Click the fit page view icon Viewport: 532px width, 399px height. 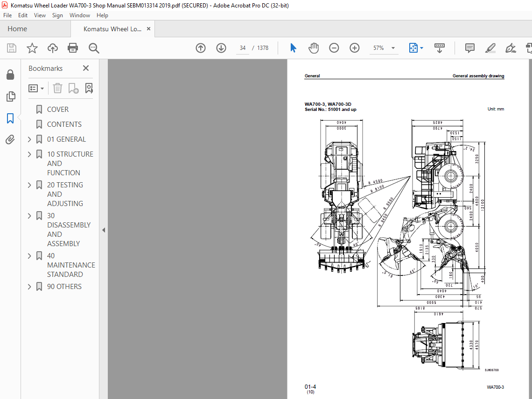click(413, 48)
